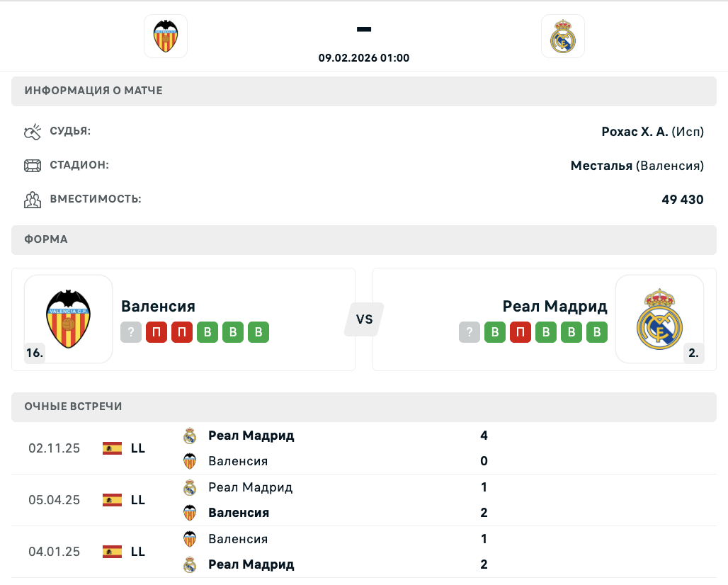Click Real Madrid's gray question mark form badge
This screenshot has height=585, width=728.
pos(470,332)
